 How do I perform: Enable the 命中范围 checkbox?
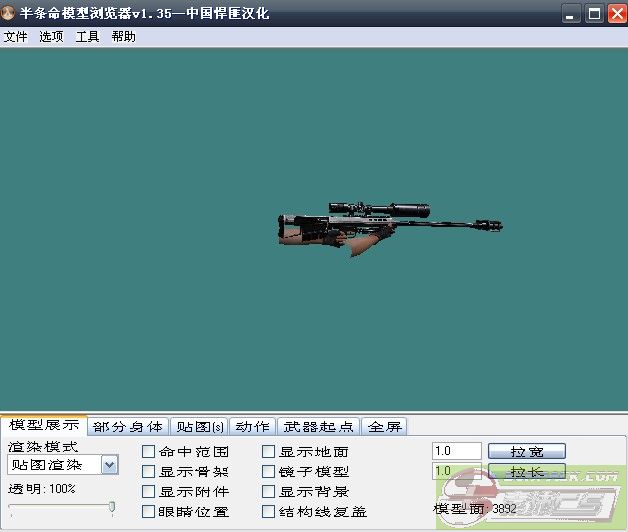pyautogui.click(x=149, y=452)
